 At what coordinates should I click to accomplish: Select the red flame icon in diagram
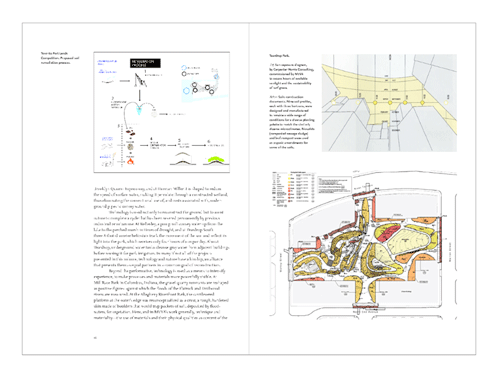click(131, 161)
